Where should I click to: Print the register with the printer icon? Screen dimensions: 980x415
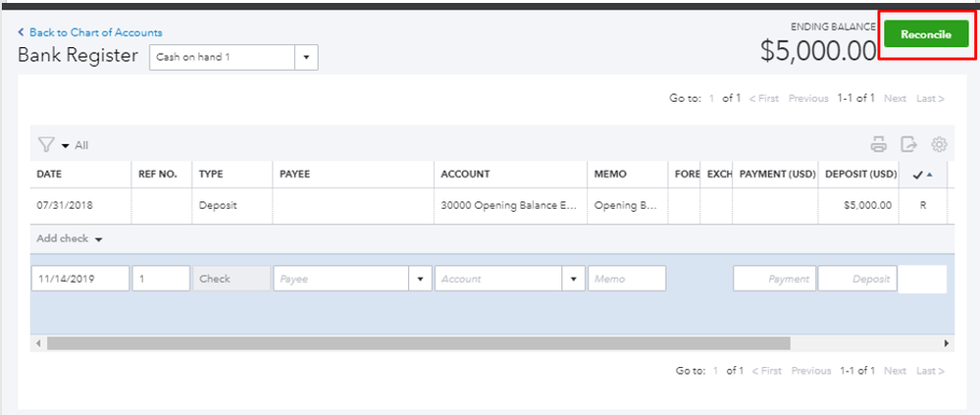coord(879,144)
